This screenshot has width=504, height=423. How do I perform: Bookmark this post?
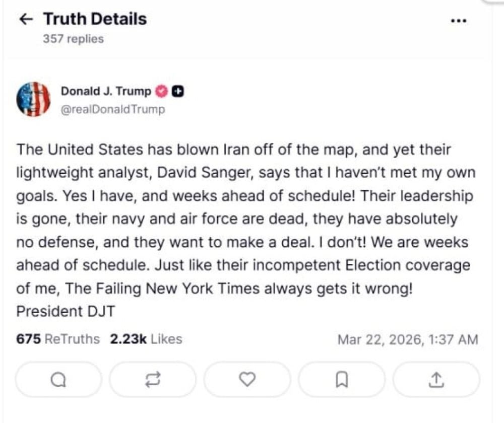tap(342, 380)
